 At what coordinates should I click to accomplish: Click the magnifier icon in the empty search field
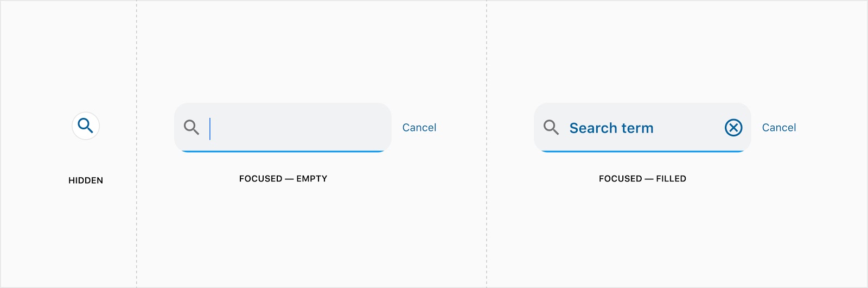192,127
